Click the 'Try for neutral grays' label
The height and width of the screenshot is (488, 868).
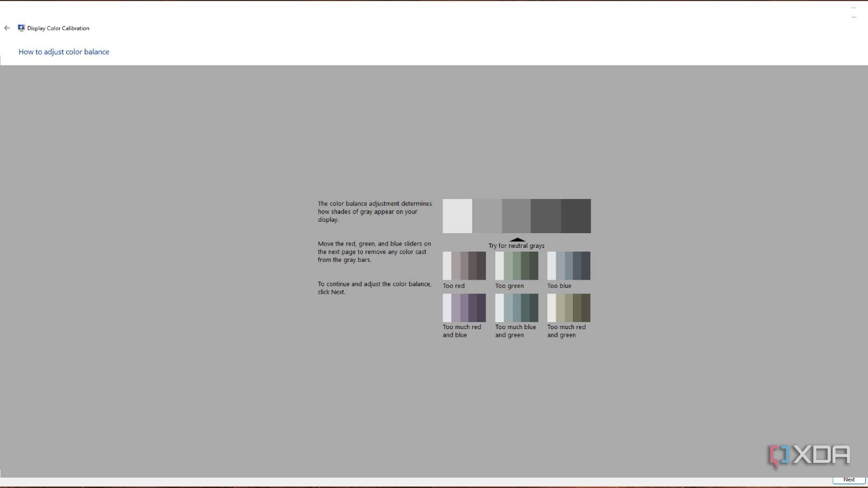516,246
